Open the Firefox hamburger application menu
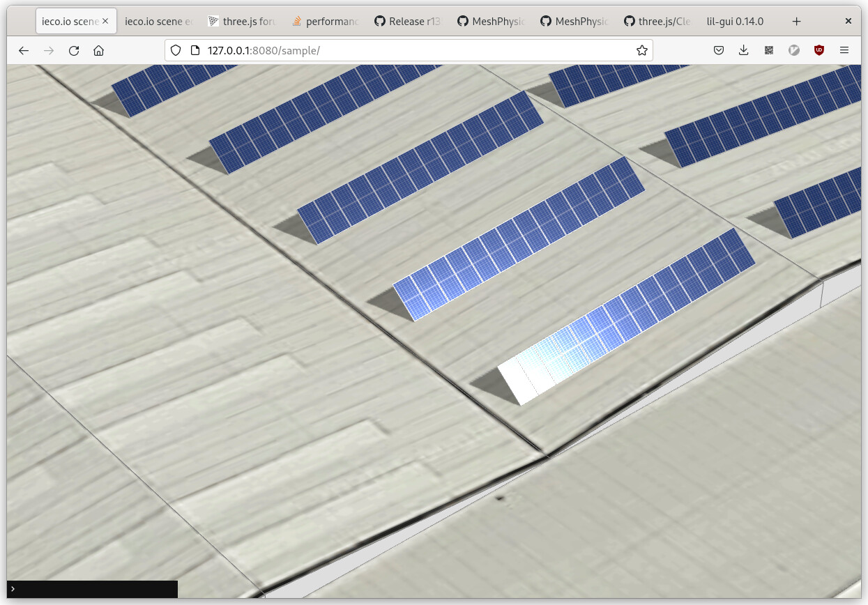 [844, 50]
